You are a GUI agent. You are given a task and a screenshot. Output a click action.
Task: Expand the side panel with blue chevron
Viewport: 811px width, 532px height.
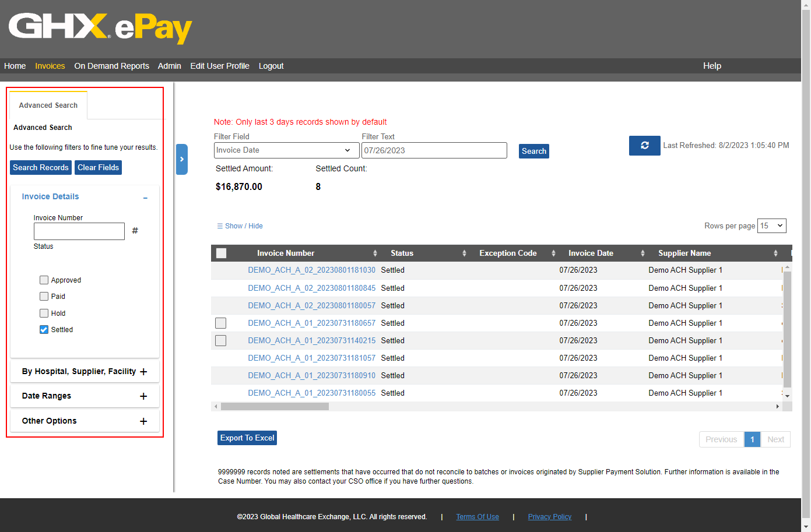(x=182, y=159)
